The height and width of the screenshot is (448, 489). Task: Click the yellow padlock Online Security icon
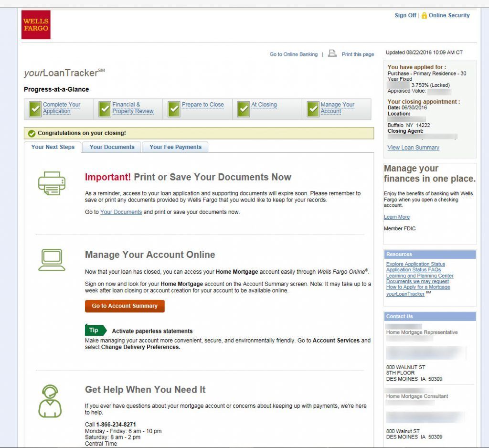coord(424,15)
